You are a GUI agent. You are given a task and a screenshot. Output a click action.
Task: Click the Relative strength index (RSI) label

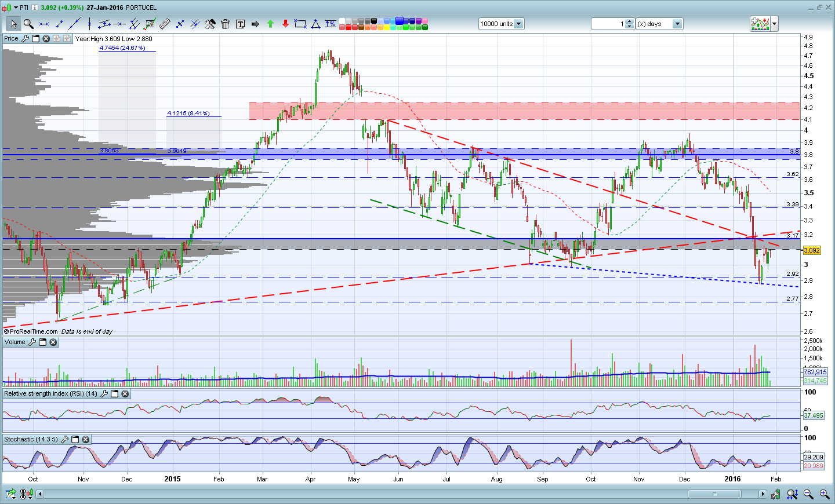[x=50, y=394]
